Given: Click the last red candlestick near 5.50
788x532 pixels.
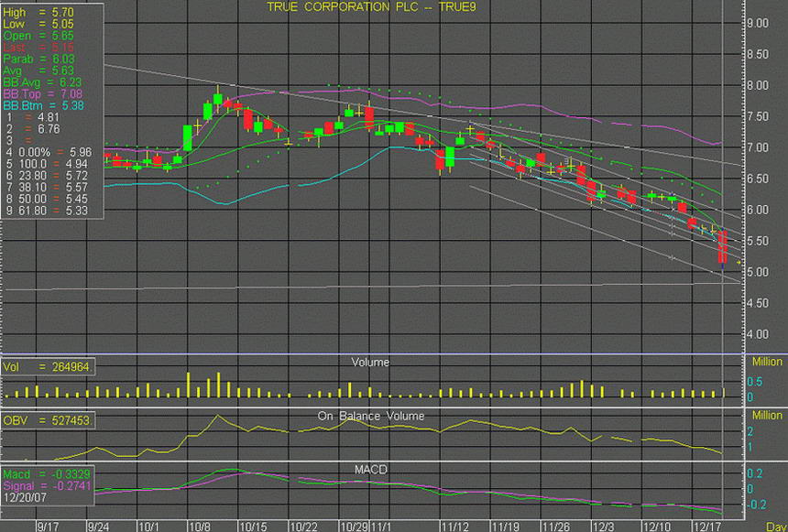Looking at the screenshot, I should point(723,247).
